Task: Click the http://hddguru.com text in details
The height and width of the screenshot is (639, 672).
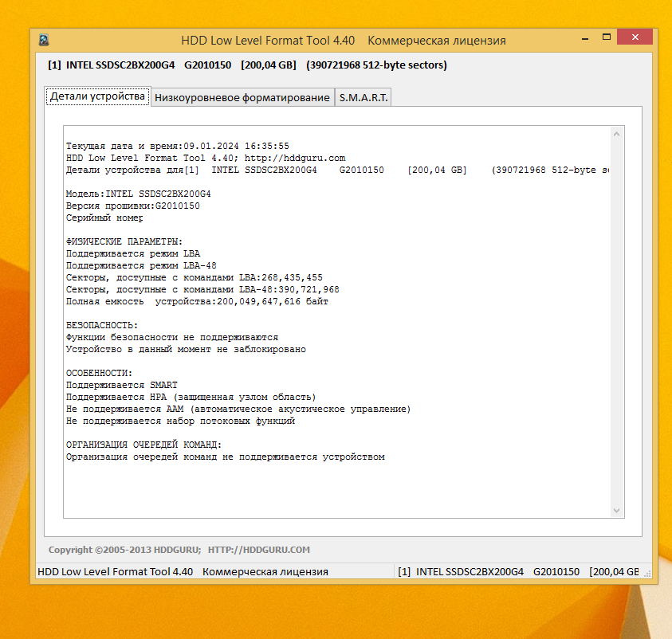Action: 295,158
